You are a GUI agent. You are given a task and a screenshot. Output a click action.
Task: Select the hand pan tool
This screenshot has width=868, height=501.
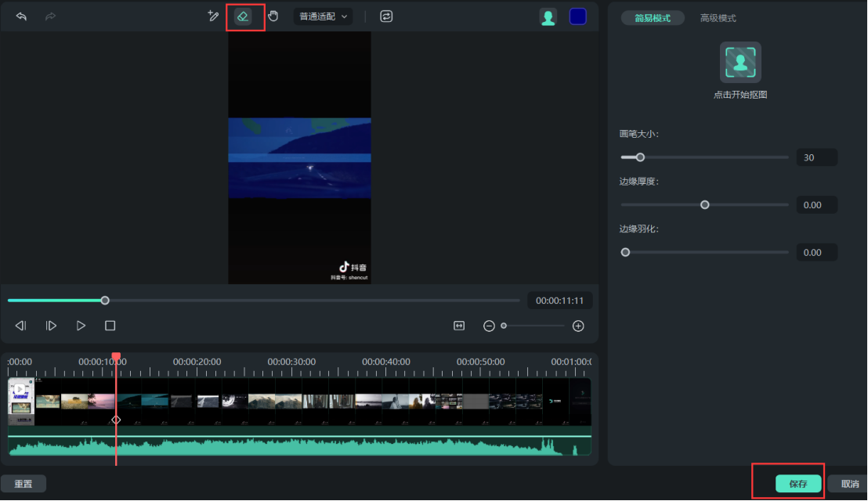point(273,16)
